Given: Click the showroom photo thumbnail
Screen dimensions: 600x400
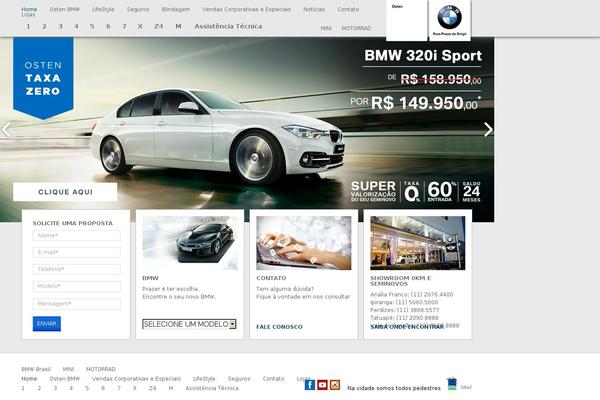Looking at the screenshot, I should point(418,243).
